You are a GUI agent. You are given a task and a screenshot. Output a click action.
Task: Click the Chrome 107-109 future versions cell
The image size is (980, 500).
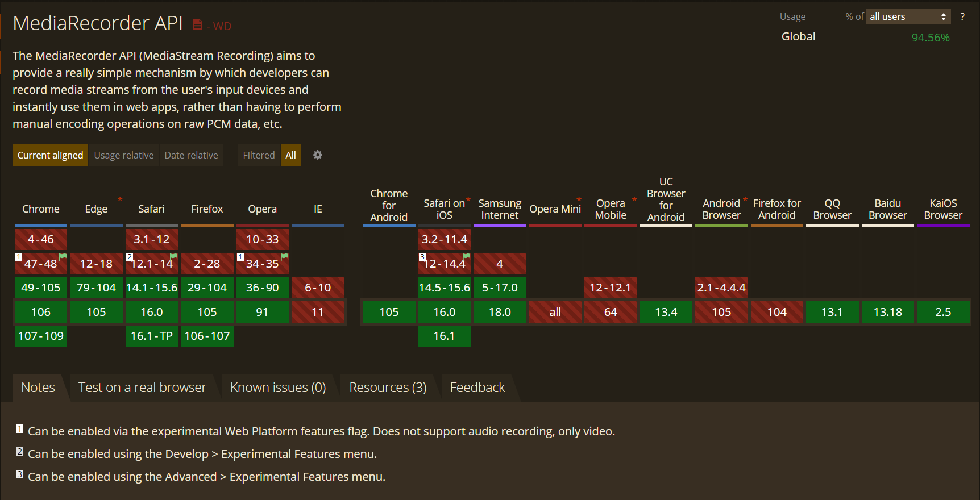(41, 336)
